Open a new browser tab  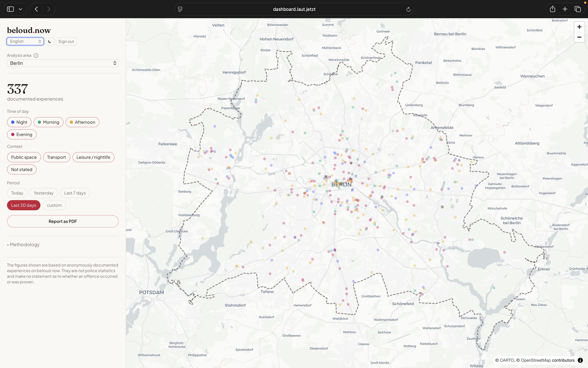coord(565,9)
